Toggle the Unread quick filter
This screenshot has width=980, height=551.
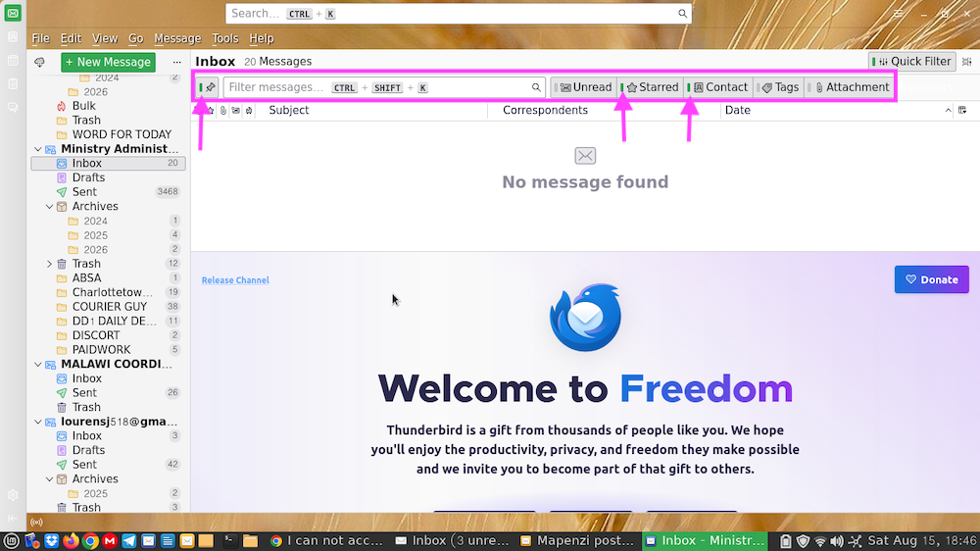click(x=584, y=87)
